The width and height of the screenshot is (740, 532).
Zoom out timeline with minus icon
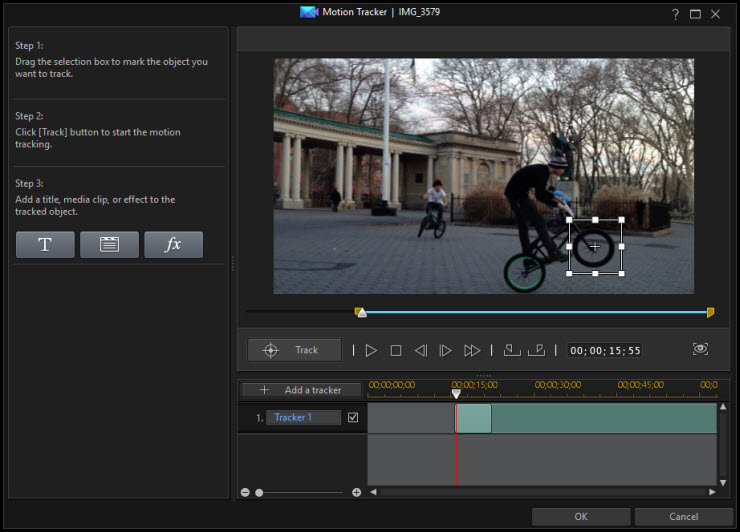245,492
